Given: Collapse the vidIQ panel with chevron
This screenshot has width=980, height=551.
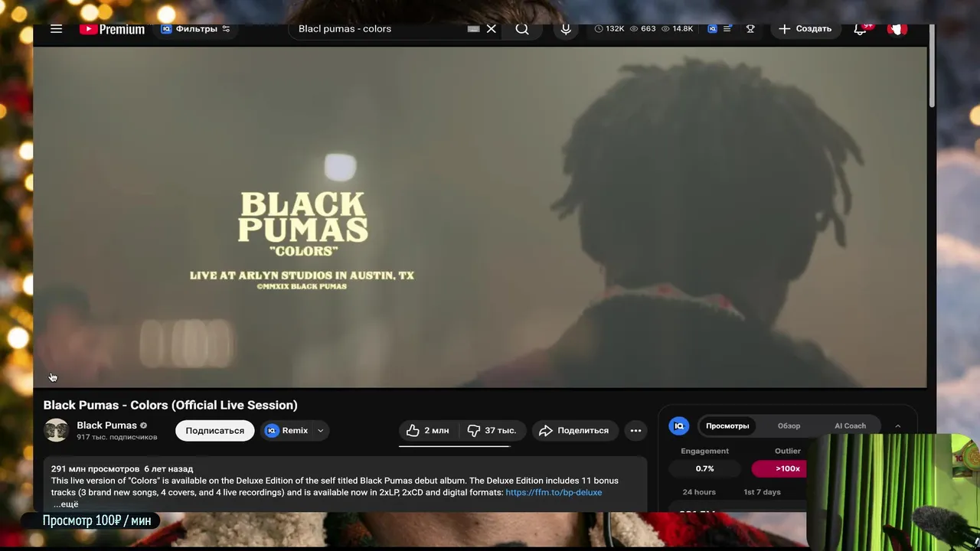Looking at the screenshot, I should 897,426.
